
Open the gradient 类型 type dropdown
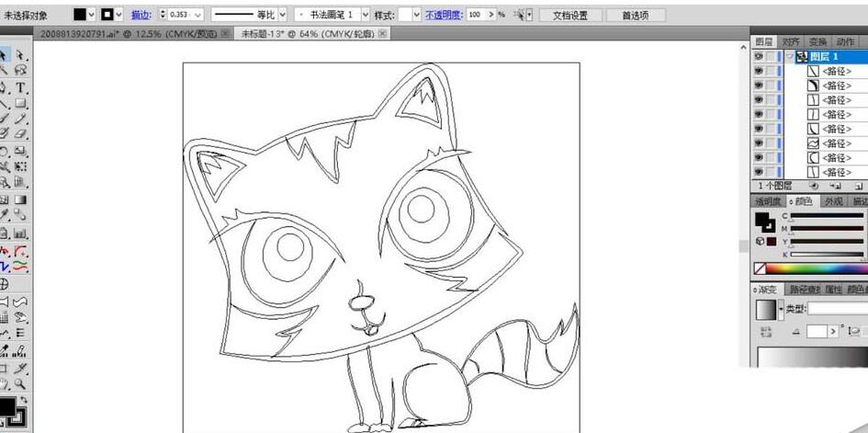click(x=837, y=308)
